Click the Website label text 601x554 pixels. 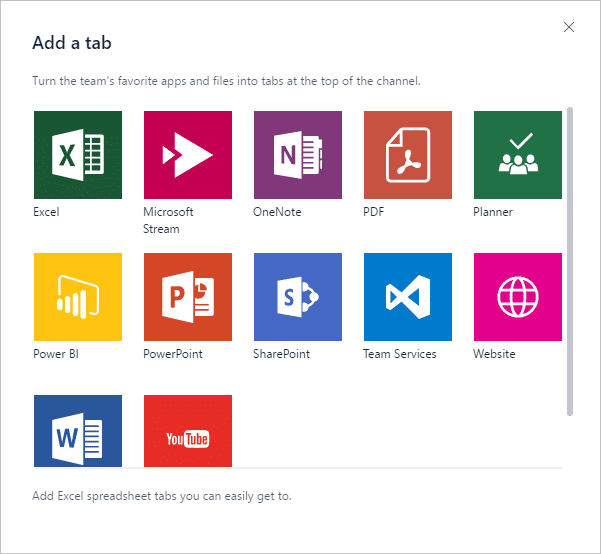pyautogui.click(x=494, y=354)
